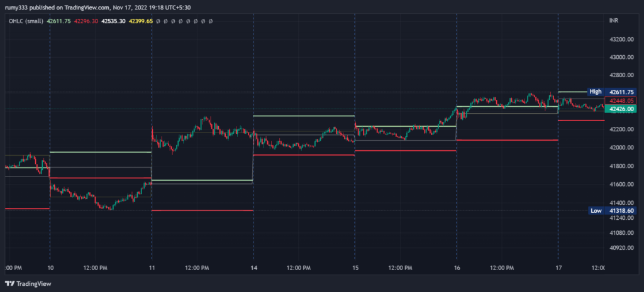Click the 41600.00 price axis label

click(622, 185)
